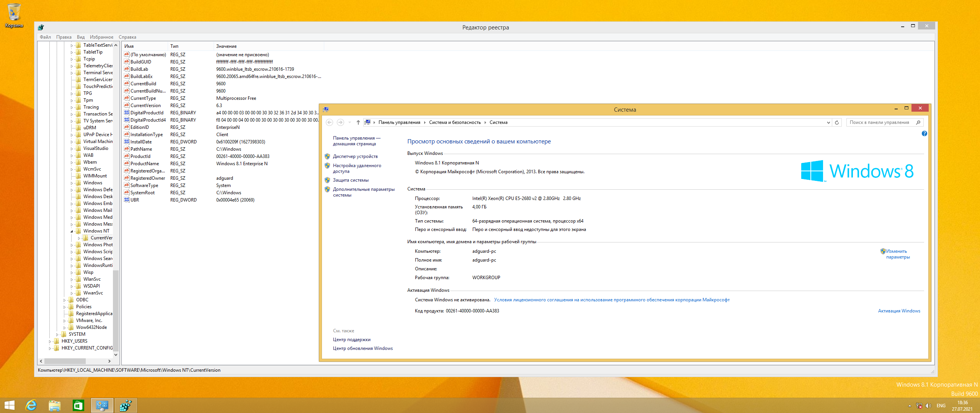Open the Favorites (Избранное) menu
Viewport: 980px width, 413px height.
[x=101, y=37]
